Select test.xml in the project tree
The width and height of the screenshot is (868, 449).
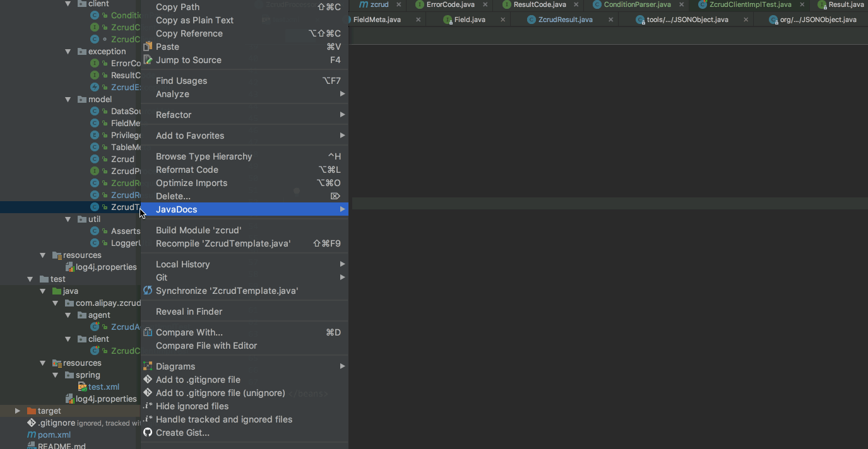tap(104, 387)
